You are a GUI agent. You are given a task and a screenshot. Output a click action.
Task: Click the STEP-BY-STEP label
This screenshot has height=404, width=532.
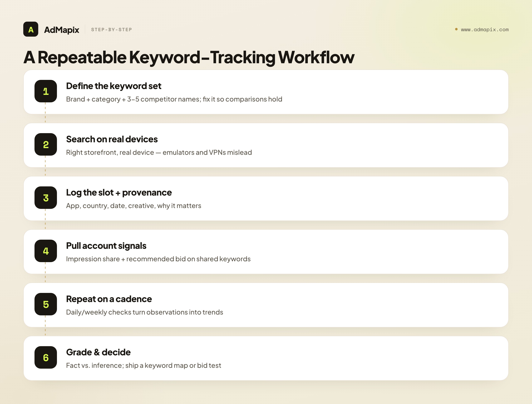[x=111, y=30]
